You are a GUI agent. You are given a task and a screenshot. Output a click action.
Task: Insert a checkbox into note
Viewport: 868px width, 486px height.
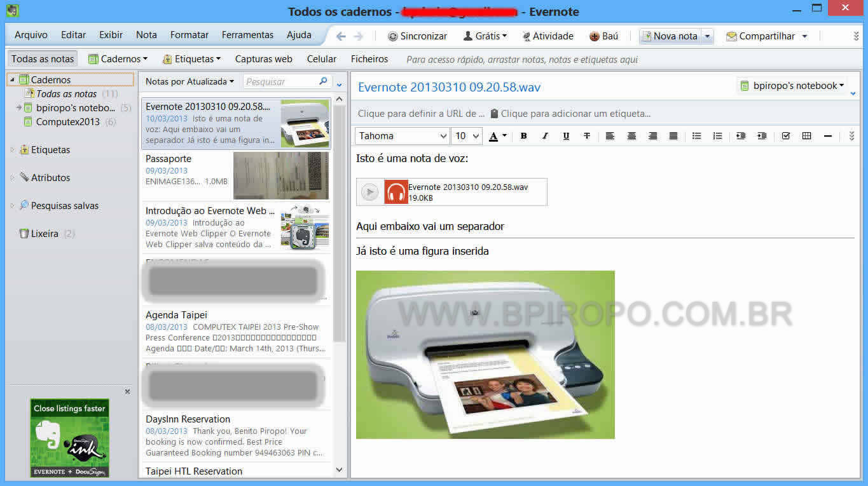click(785, 136)
